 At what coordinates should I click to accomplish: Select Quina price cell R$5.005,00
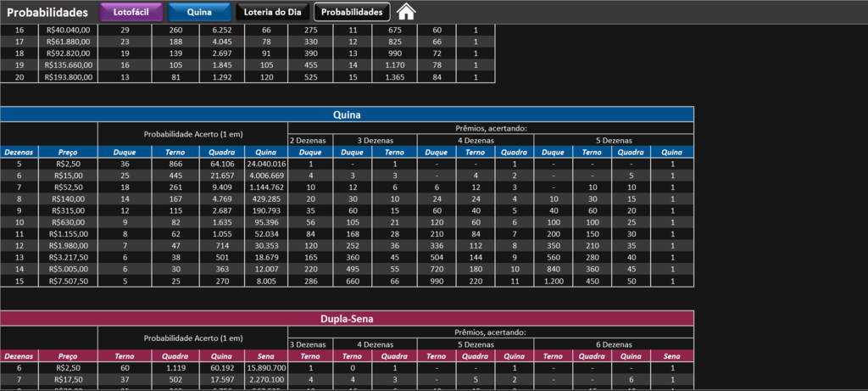(69, 269)
